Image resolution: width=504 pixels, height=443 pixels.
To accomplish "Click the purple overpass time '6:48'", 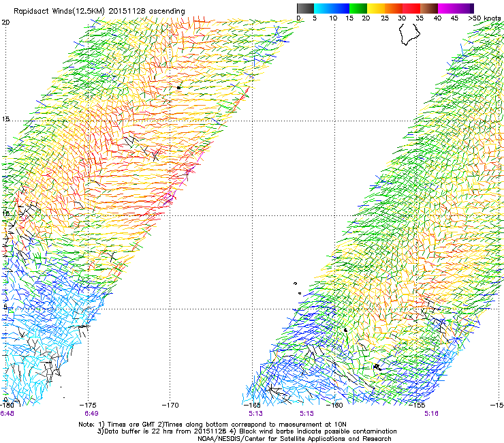I will pos(7,414).
